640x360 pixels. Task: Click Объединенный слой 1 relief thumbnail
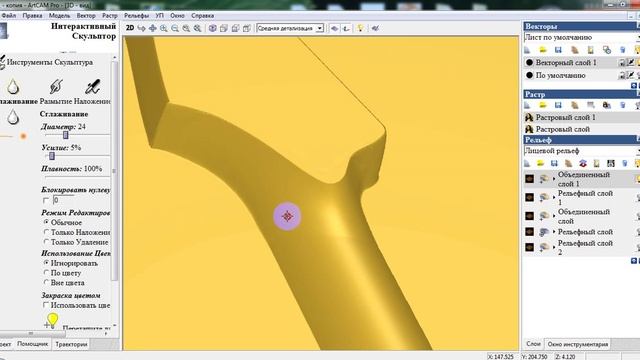[529, 179]
